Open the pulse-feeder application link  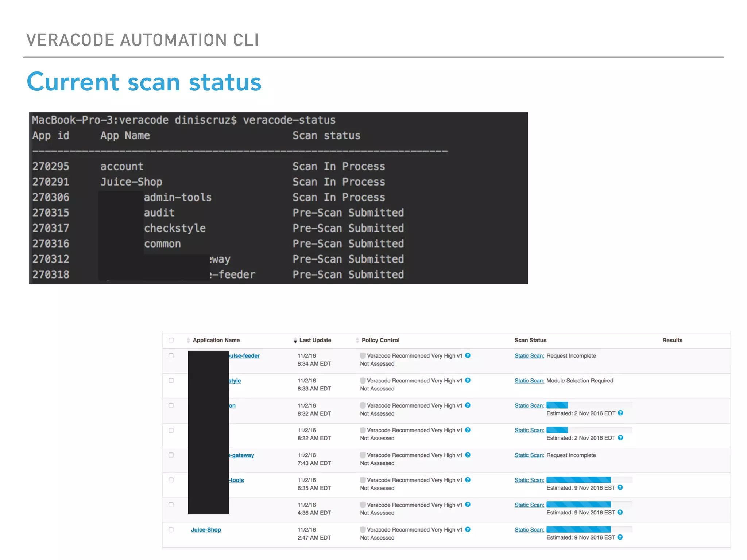244,355
